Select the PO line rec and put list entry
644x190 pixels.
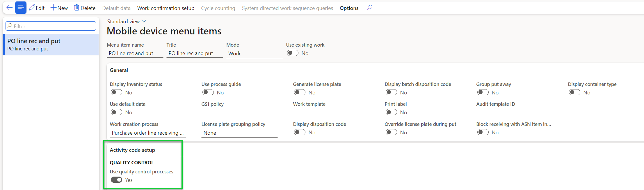51,45
